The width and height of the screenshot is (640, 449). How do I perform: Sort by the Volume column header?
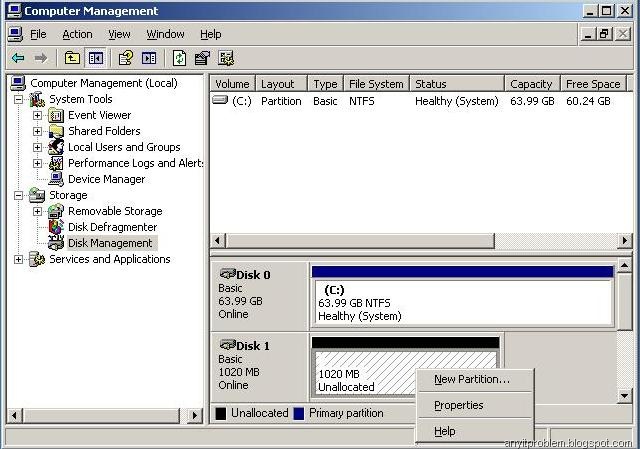coord(233,84)
